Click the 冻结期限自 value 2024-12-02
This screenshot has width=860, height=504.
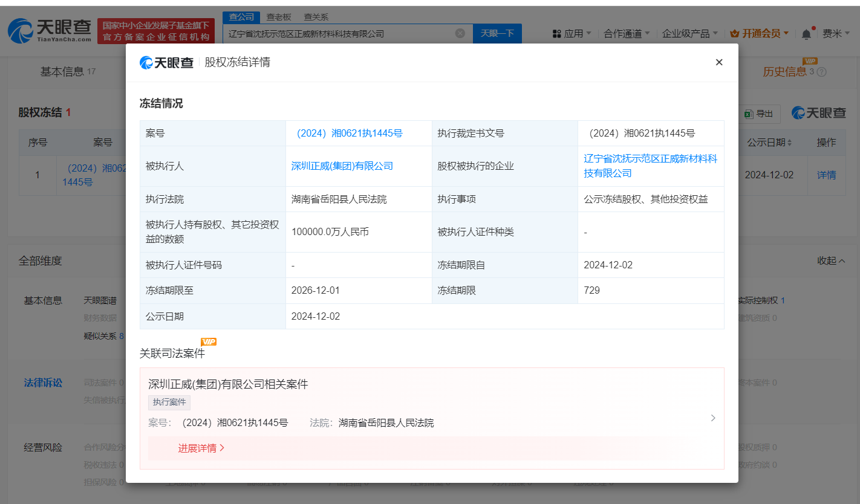click(608, 265)
